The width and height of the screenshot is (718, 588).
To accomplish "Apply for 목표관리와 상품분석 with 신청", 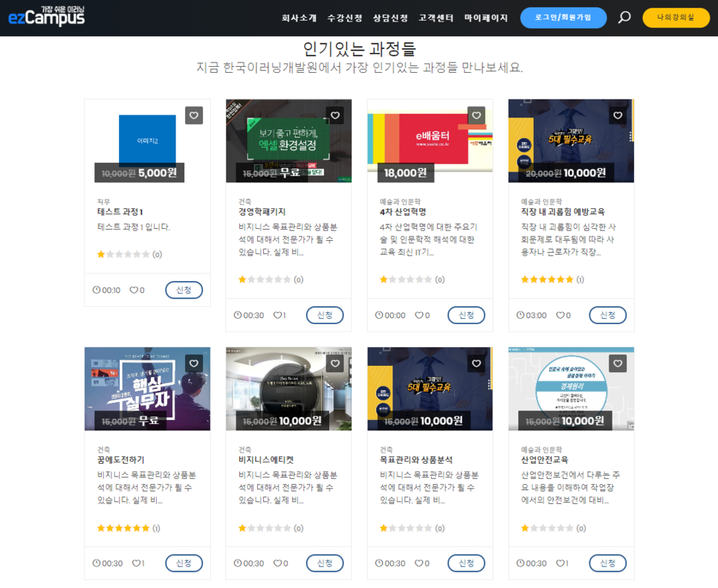I will click(x=466, y=563).
